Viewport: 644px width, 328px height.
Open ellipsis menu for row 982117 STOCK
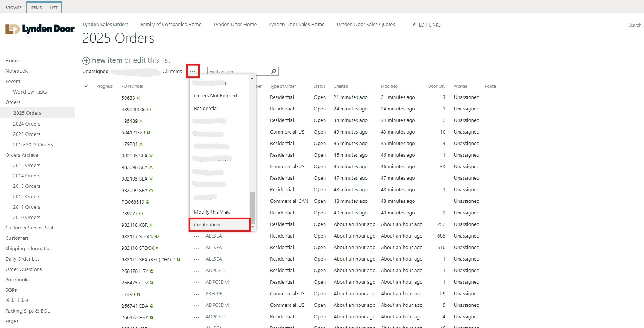tap(197, 236)
